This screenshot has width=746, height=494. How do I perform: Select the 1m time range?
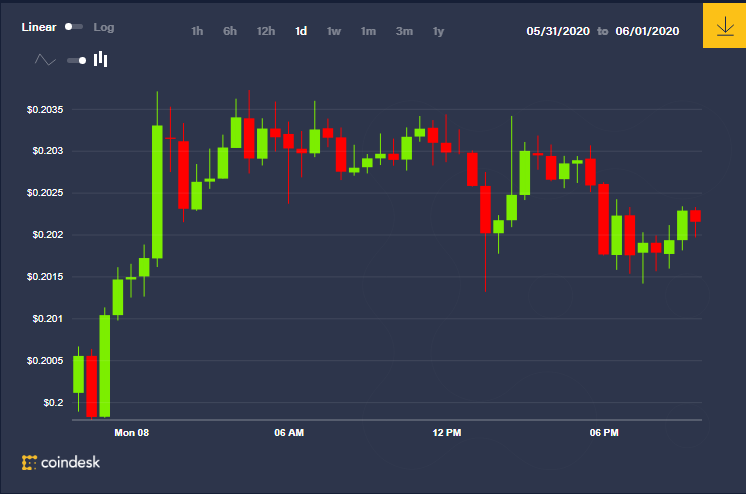[368, 31]
